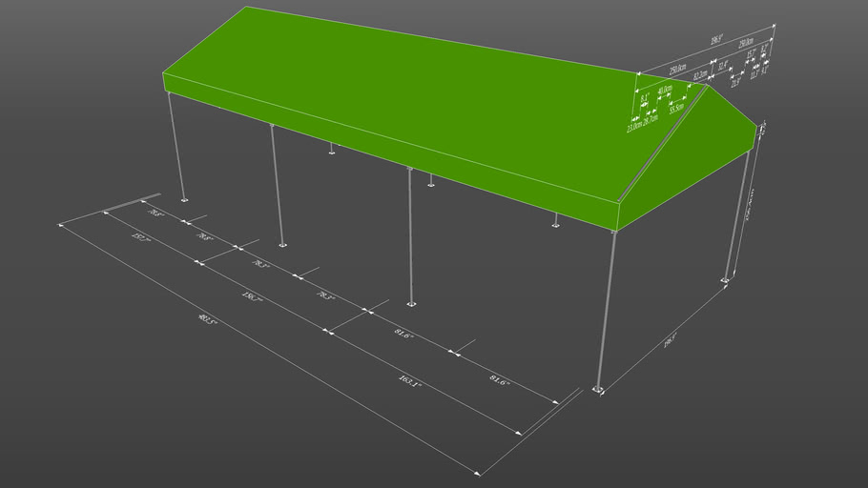Click the 157.7" dimension label
The height and width of the screenshot is (488, 868).
click(141, 238)
